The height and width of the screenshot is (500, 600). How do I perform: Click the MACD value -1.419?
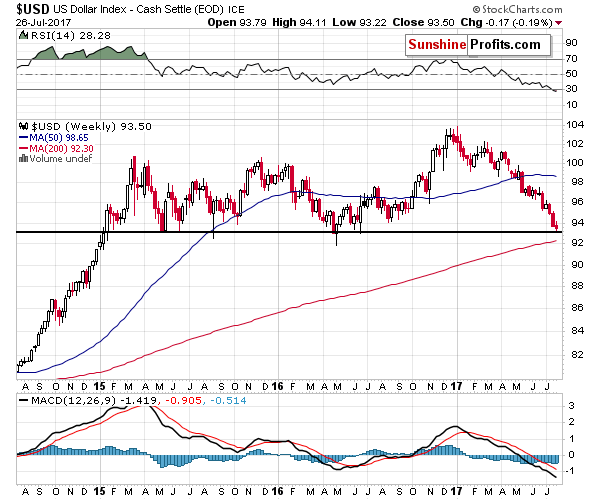click(x=138, y=401)
